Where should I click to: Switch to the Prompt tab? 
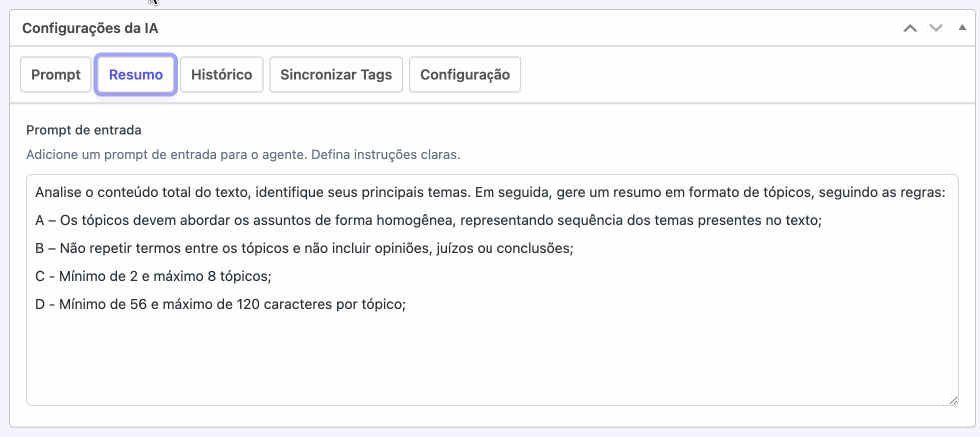(56, 75)
